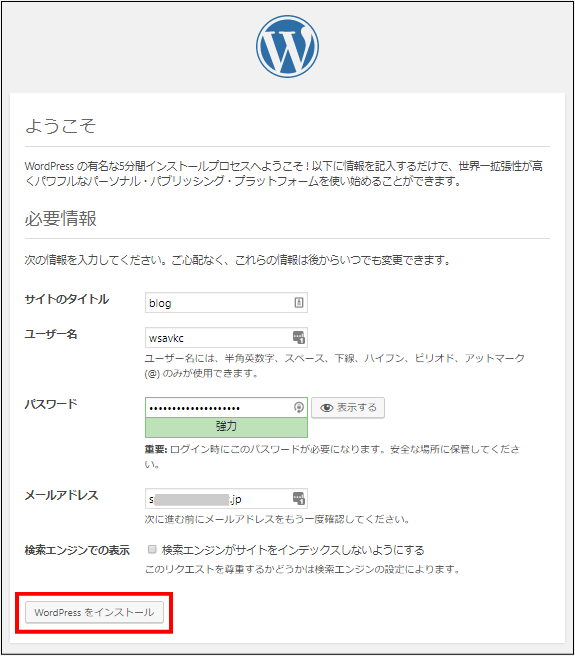Click the password manager icon in username field

tap(298, 337)
